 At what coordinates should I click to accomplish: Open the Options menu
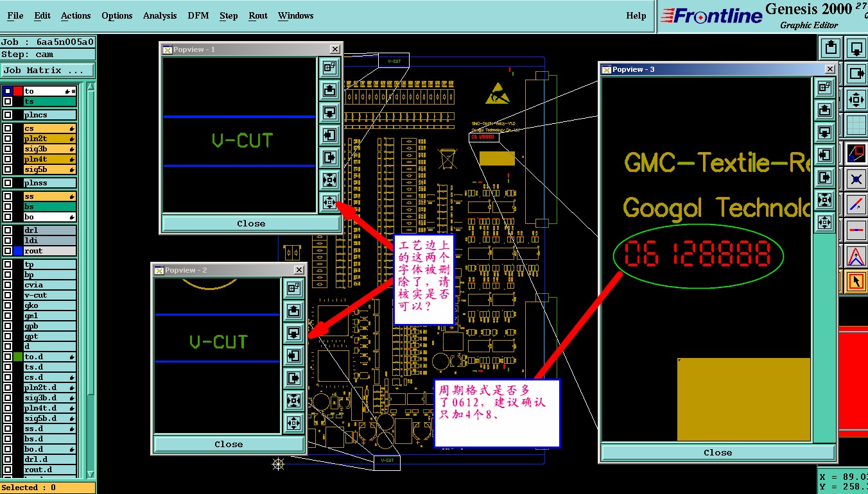pos(117,15)
